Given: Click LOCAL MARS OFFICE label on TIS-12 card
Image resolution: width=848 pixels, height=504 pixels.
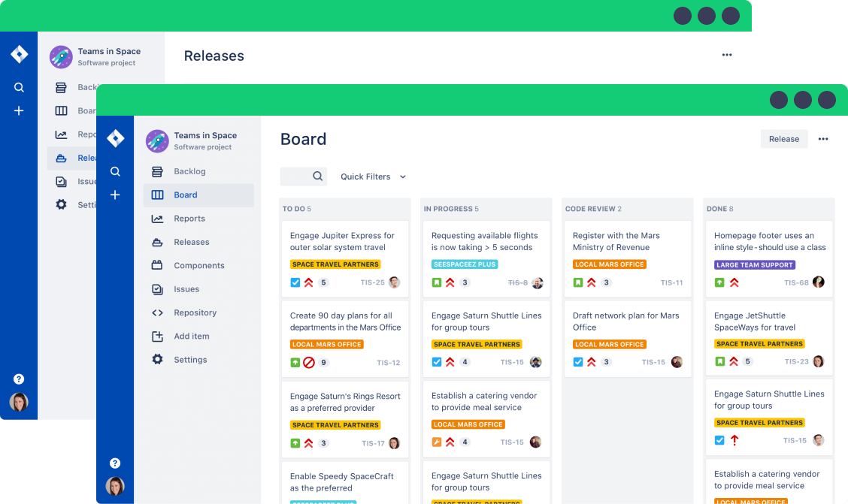Looking at the screenshot, I should [327, 344].
